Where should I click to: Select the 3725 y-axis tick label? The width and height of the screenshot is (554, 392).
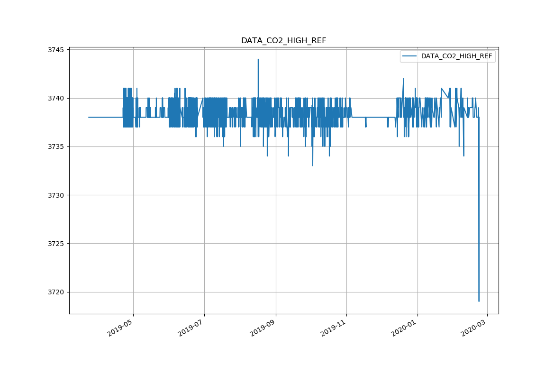click(57, 244)
